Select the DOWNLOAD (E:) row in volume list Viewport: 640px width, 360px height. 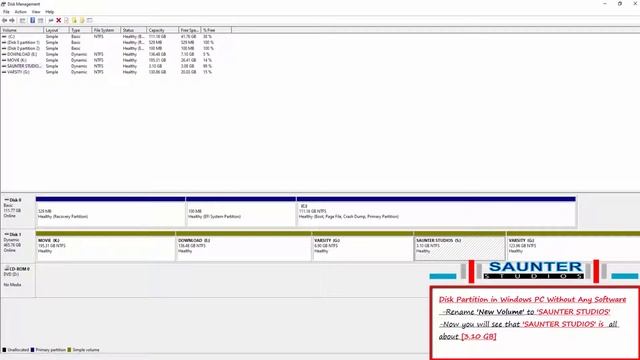pyautogui.click(x=107, y=54)
